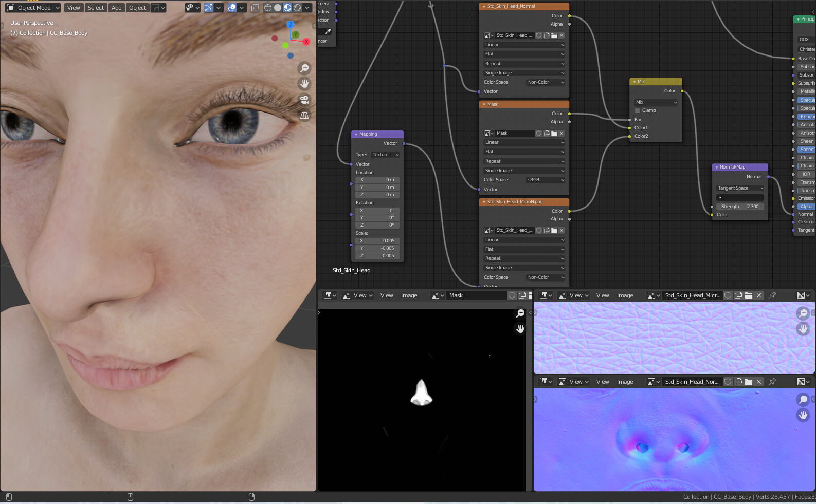Click open folder icon in Mask node
The width and height of the screenshot is (816, 504).
(x=554, y=133)
